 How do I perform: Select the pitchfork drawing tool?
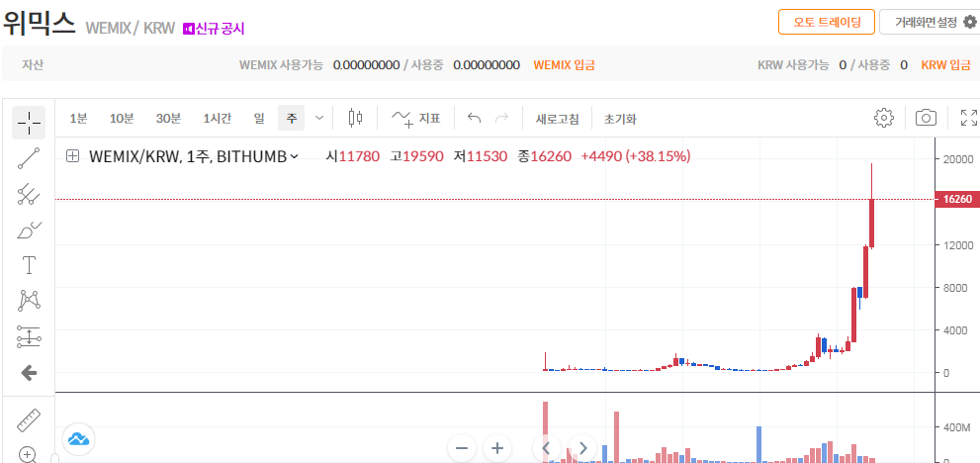29,195
